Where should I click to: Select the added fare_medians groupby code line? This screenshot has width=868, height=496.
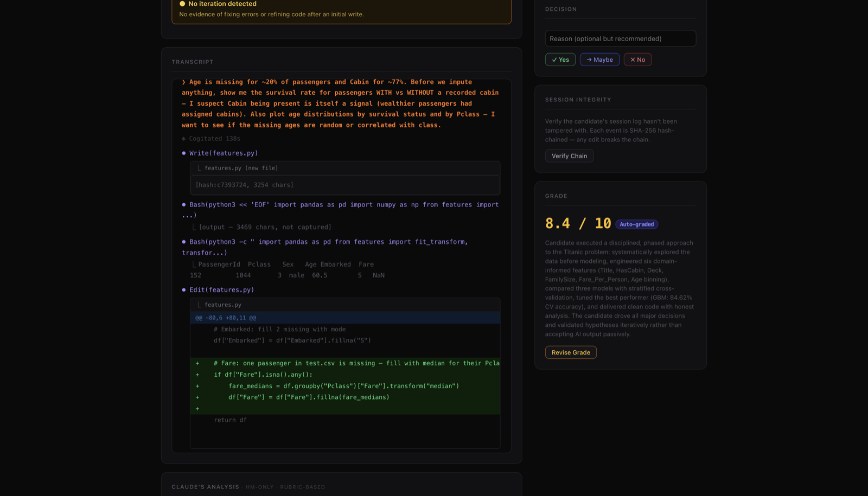coord(345,386)
